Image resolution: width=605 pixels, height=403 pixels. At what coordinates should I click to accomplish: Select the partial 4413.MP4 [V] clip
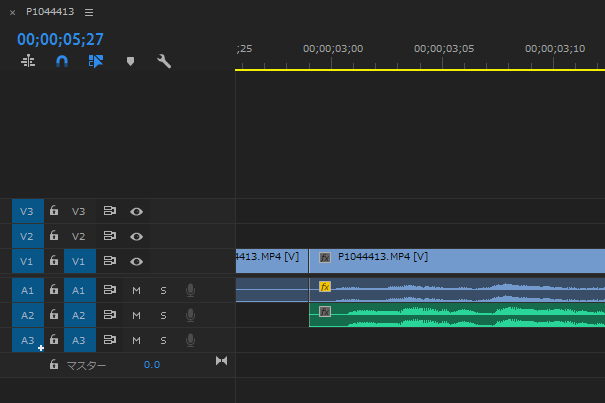point(272,261)
